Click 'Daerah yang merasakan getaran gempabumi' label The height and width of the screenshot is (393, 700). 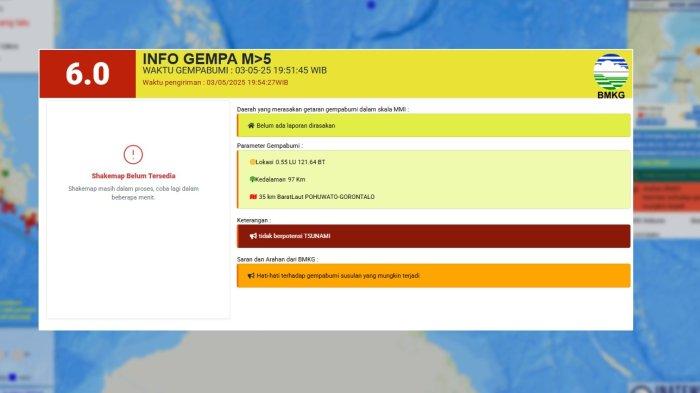click(x=323, y=109)
